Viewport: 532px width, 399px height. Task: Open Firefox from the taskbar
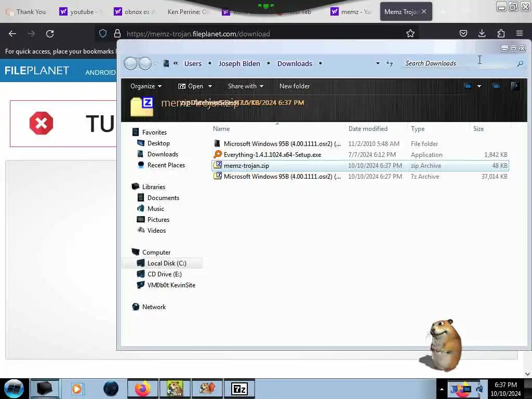click(x=143, y=389)
